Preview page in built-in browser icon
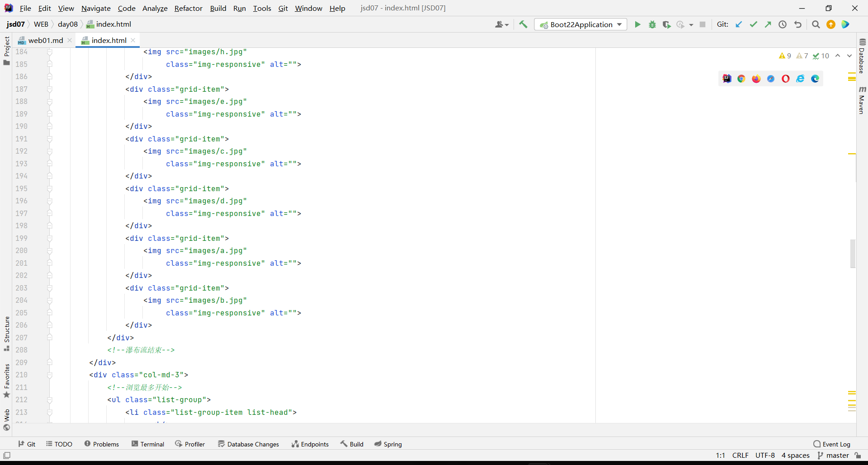 click(726, 79)
